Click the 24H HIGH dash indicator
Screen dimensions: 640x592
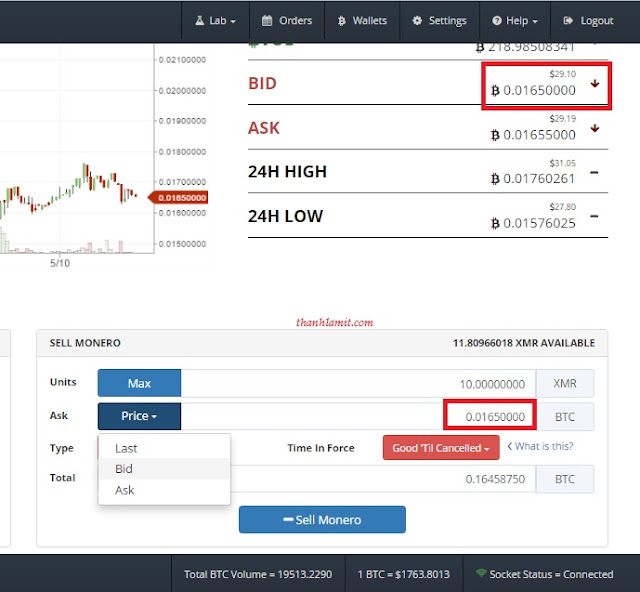point(594,172)
